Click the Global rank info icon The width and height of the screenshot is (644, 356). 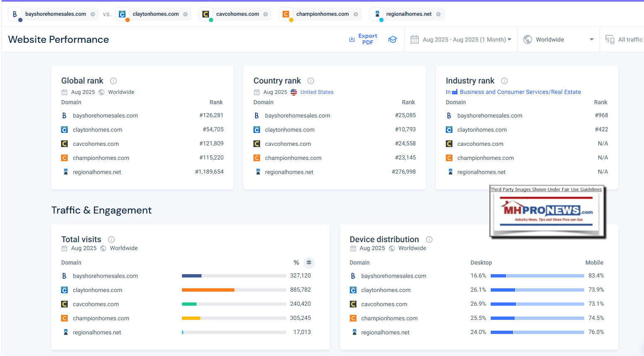point(113,81)
